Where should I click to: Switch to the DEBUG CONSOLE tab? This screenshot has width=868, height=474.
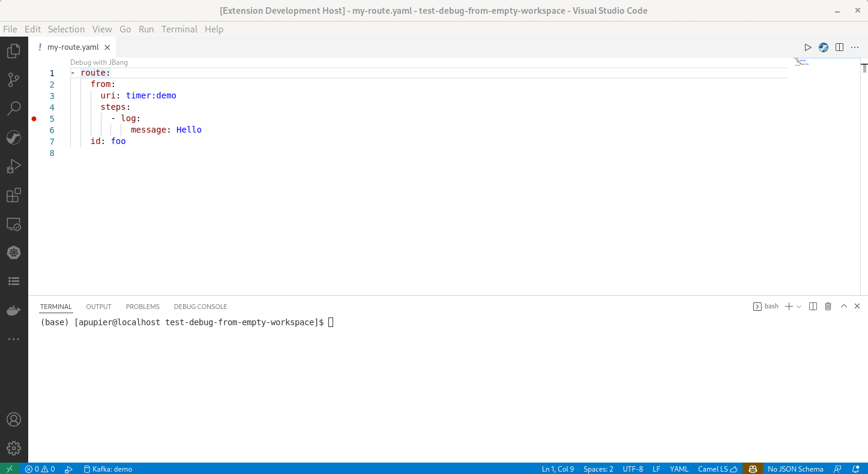point(200,307)
